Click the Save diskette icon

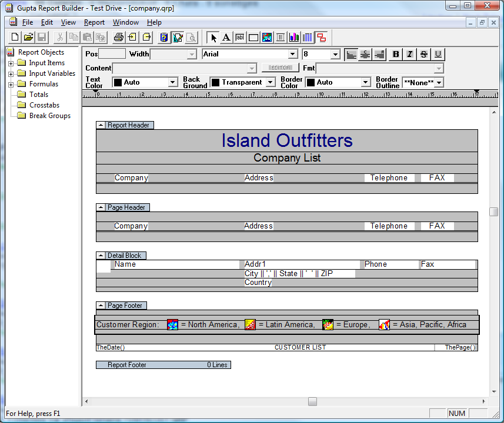tap(42, 38)
